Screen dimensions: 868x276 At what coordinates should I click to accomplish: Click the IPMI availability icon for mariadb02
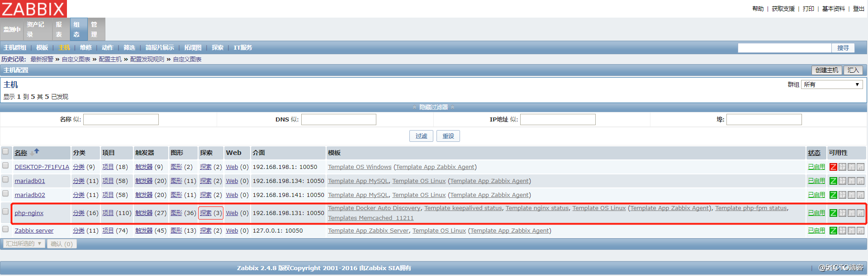pyautogui.click(x=860, y=195)
